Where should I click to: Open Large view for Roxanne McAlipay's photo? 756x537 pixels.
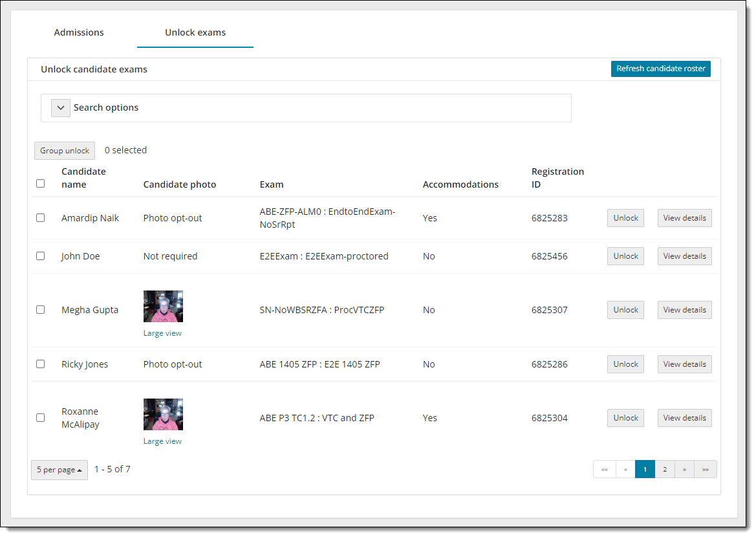162,441
